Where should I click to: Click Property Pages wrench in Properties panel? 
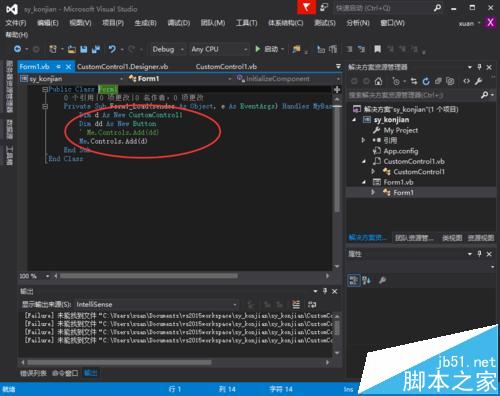click(x=382, y=280)
